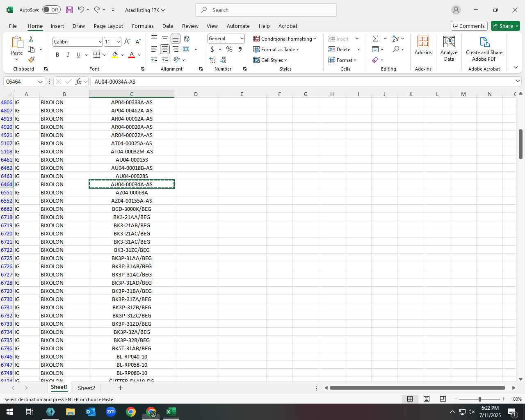This screenshot has width=525, height=420.
Task: Open the Add-ins icon
Action: (x=423, y=45)
